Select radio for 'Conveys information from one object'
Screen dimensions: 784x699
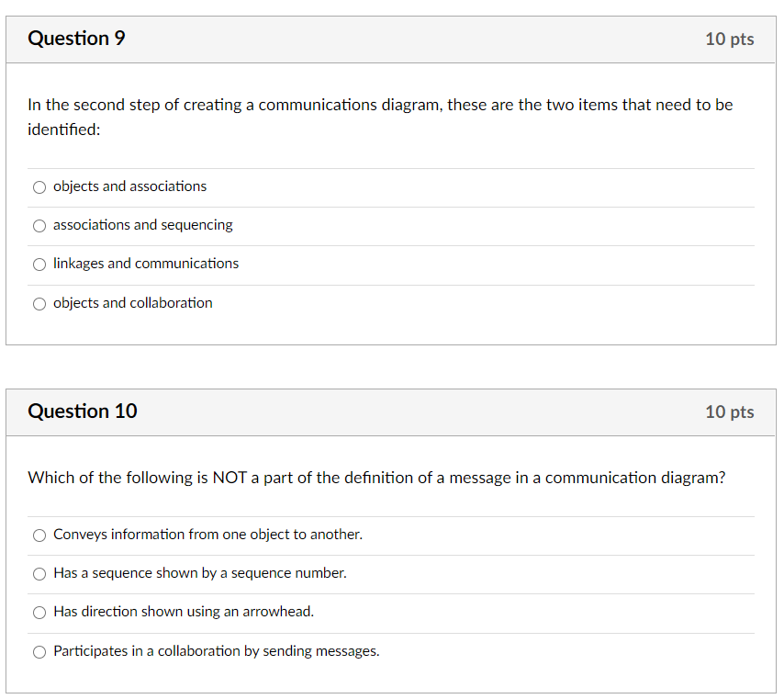point(39,536)
